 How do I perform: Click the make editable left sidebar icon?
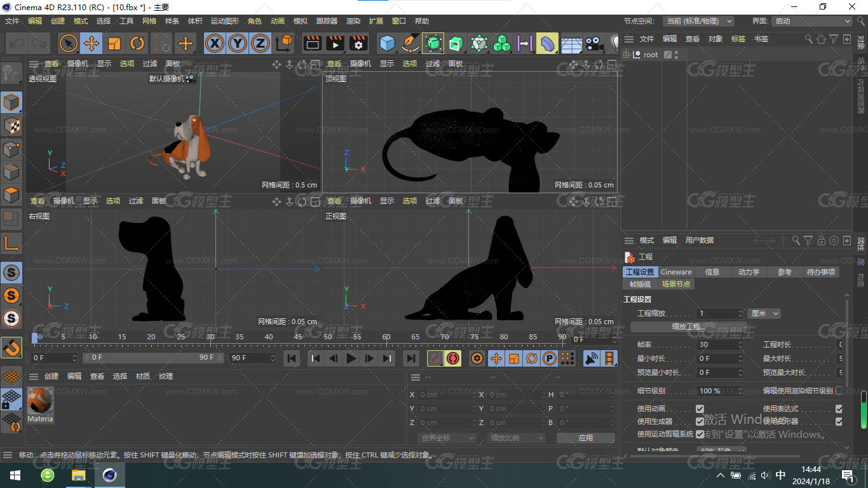point(11,74)
